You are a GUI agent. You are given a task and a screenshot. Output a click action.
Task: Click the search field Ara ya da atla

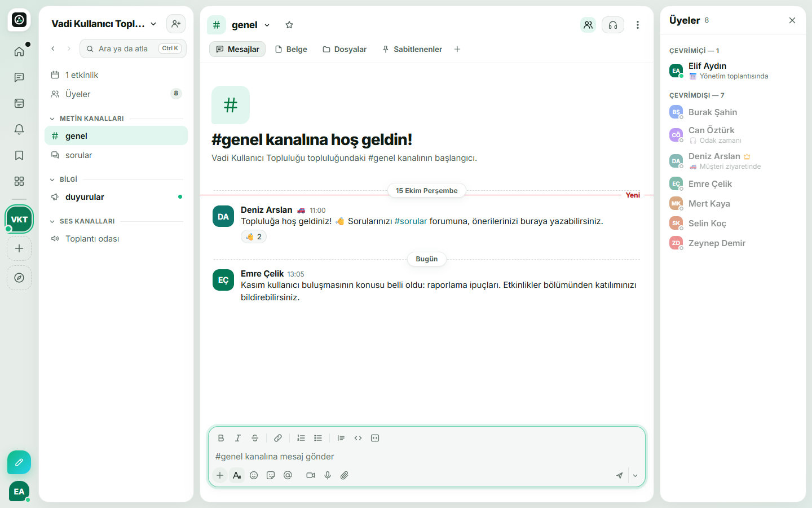133,49
